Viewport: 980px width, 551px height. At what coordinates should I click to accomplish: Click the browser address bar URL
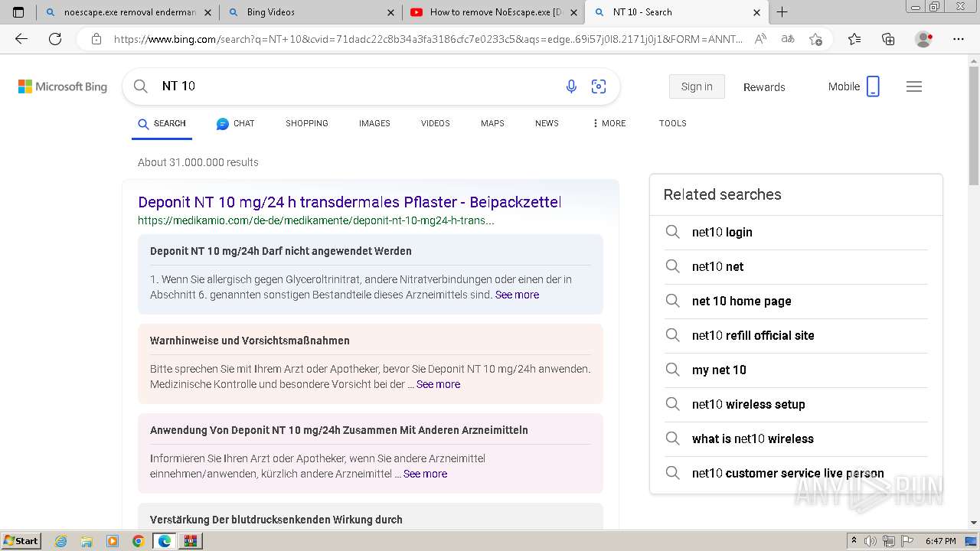tap(428, 39)
